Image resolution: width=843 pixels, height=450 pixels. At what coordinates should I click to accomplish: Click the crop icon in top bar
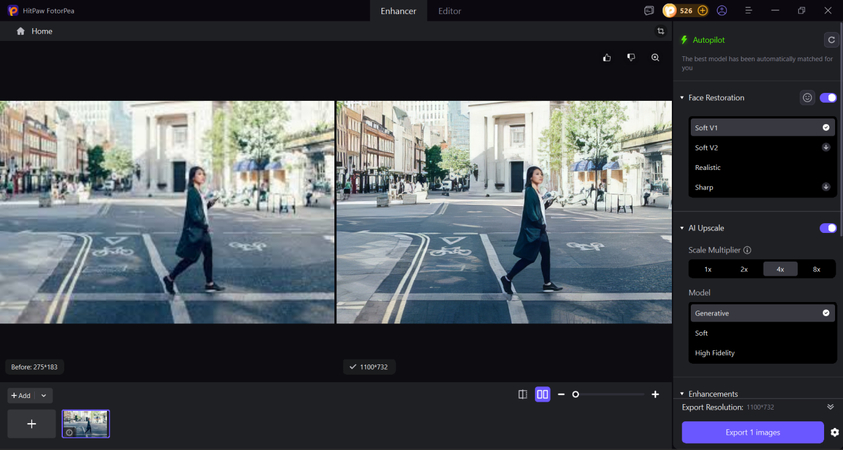(x=661, y=31)
